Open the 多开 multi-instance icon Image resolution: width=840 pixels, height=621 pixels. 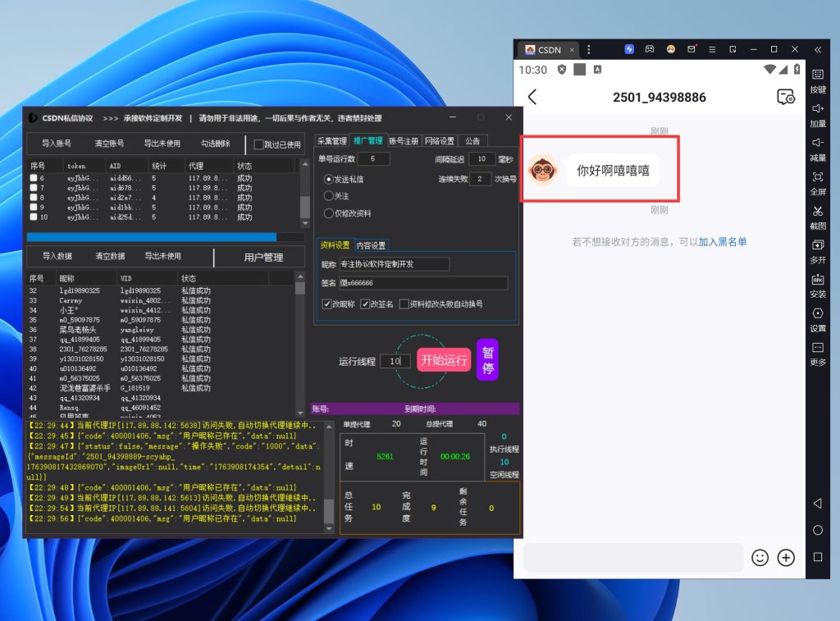[x=817, y=245]
